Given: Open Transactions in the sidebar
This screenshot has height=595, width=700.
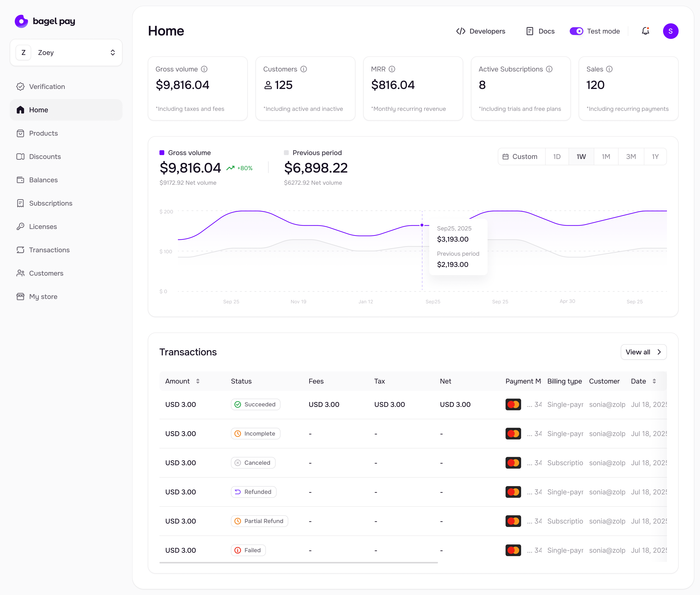Looking at the screenshot, I should 49,250.
